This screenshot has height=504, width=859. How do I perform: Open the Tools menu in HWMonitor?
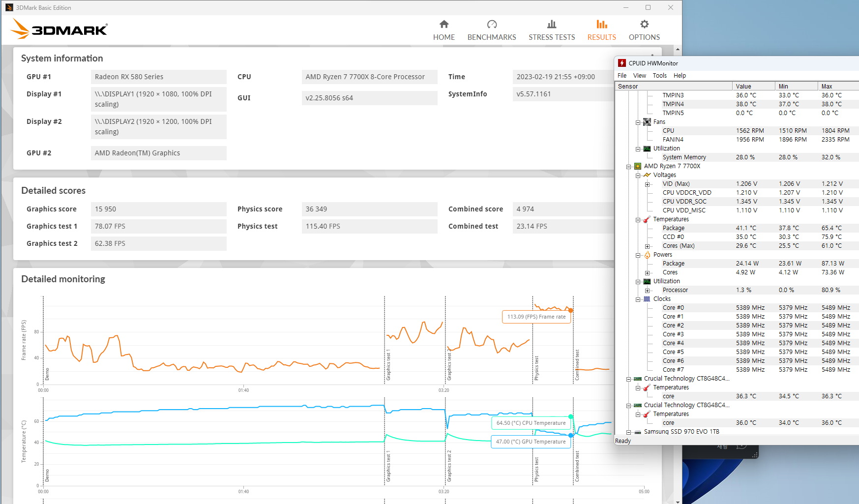tap(660, 75)
